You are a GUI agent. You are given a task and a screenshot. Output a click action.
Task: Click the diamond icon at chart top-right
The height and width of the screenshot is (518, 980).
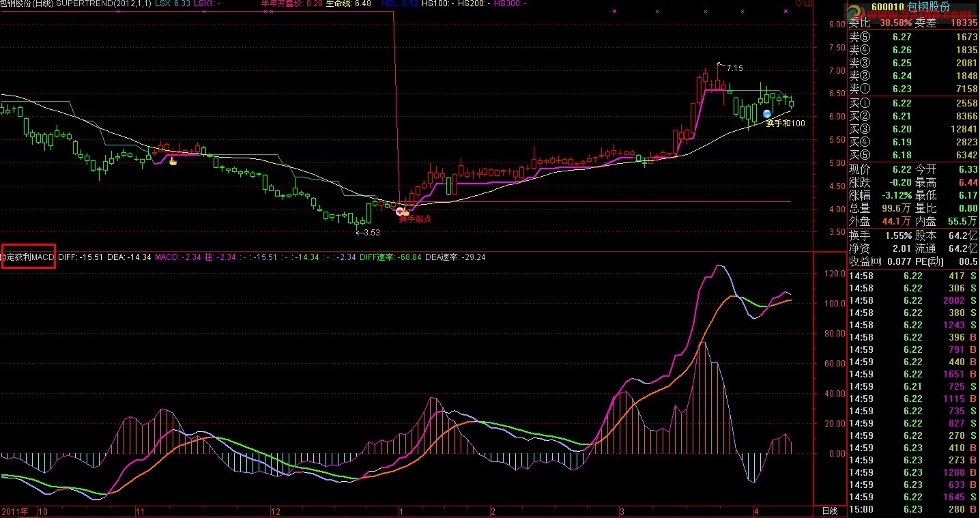(x=799, y=4)
